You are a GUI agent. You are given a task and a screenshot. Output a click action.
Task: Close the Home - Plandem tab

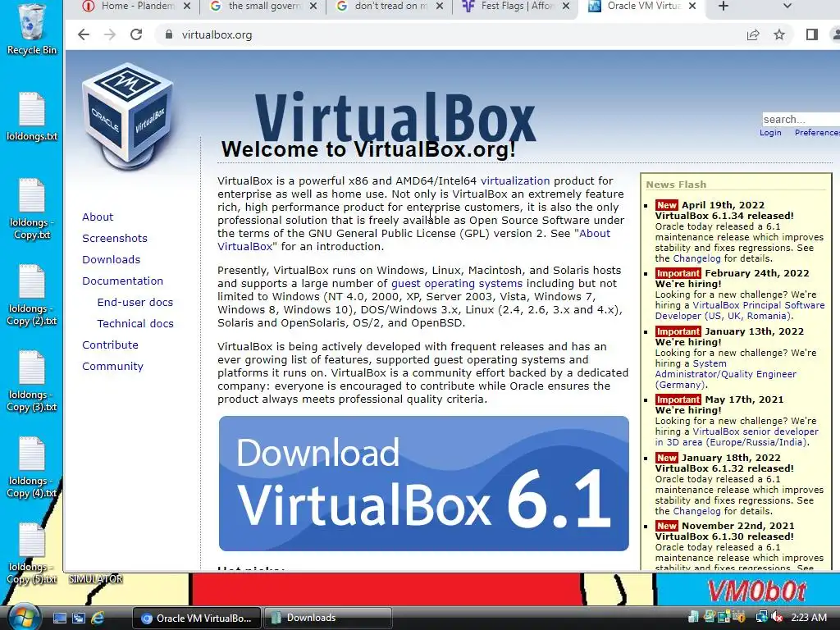pos(186,6)
